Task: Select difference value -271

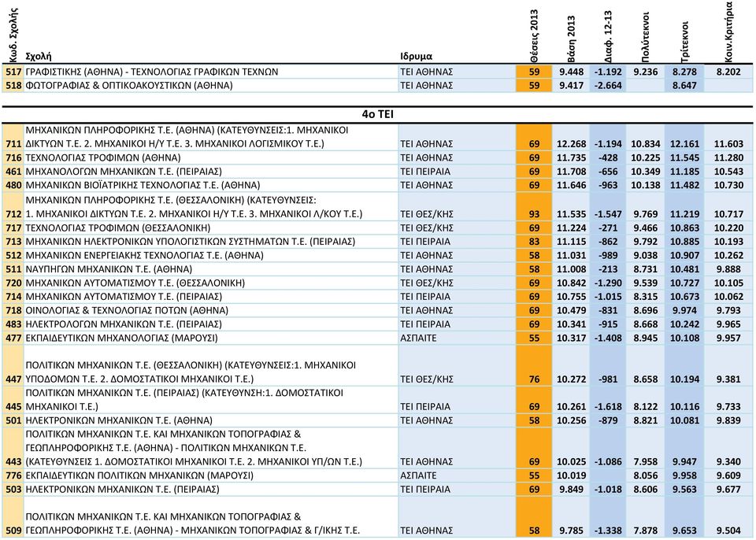Action: 607,227
